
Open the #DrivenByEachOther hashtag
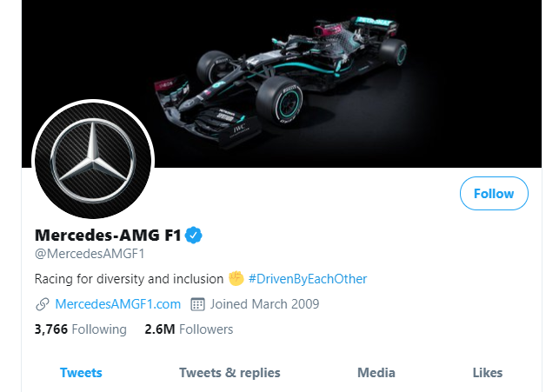pos(308,279)
